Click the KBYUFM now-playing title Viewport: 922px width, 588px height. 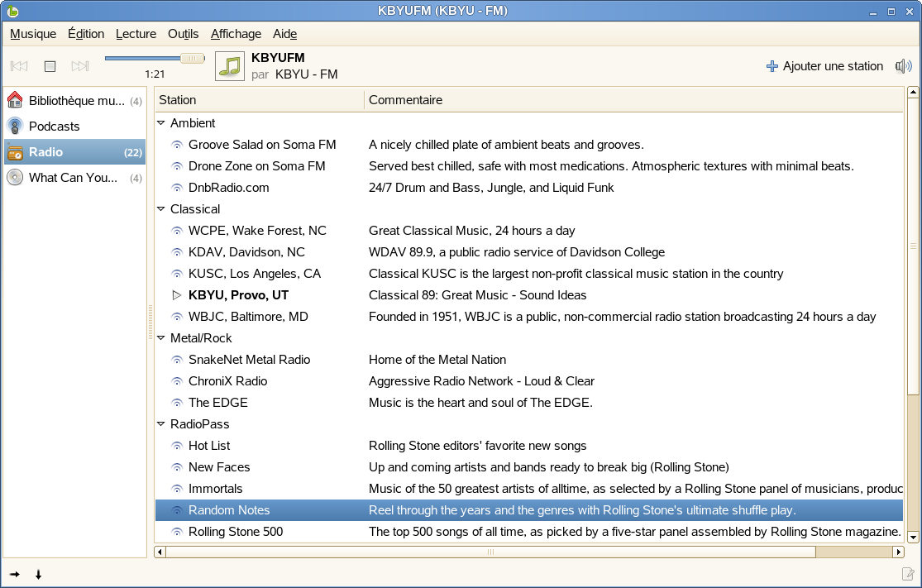[x=278, y=58]
